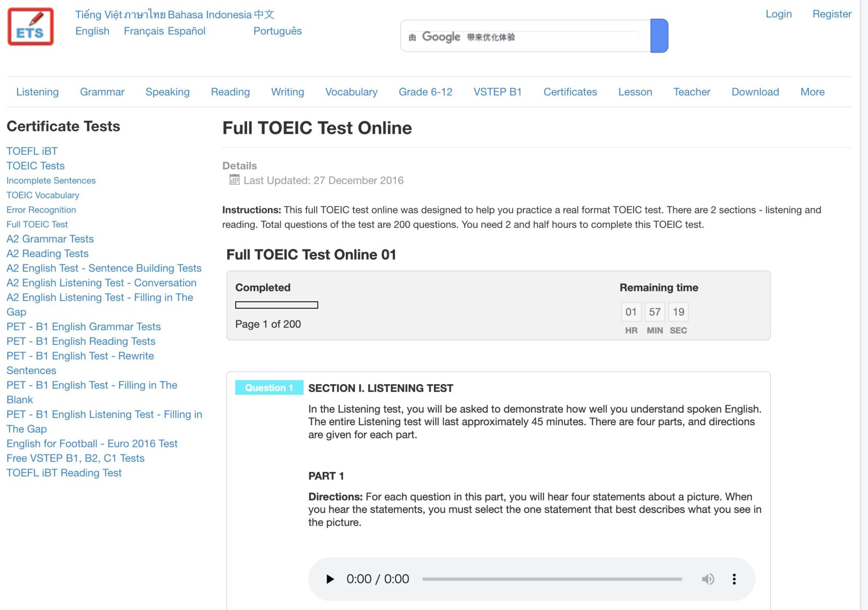Select the Download menu item

[755, 92]
